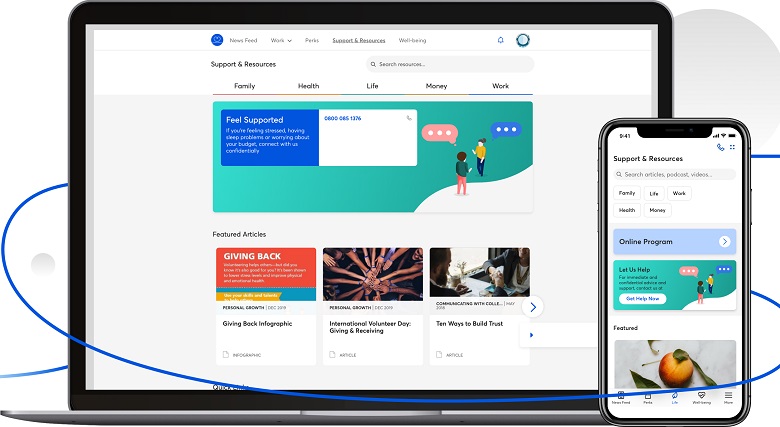The image size is (780, 427).
Task: Click the next-arrow chevron on Featured Articles carousel
Action: (x=533, y=307)
